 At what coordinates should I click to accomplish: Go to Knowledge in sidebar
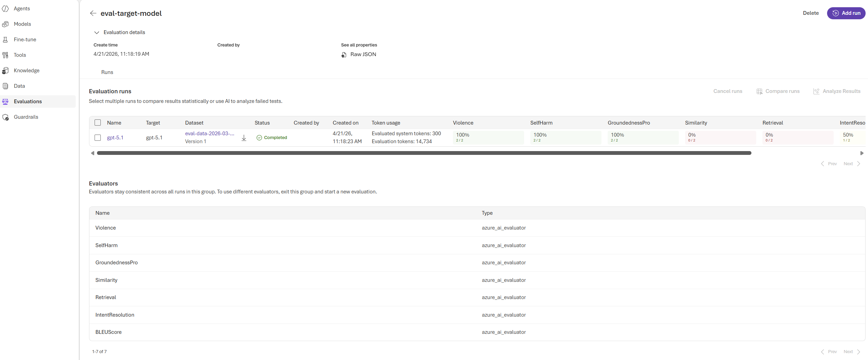(27, 71)
